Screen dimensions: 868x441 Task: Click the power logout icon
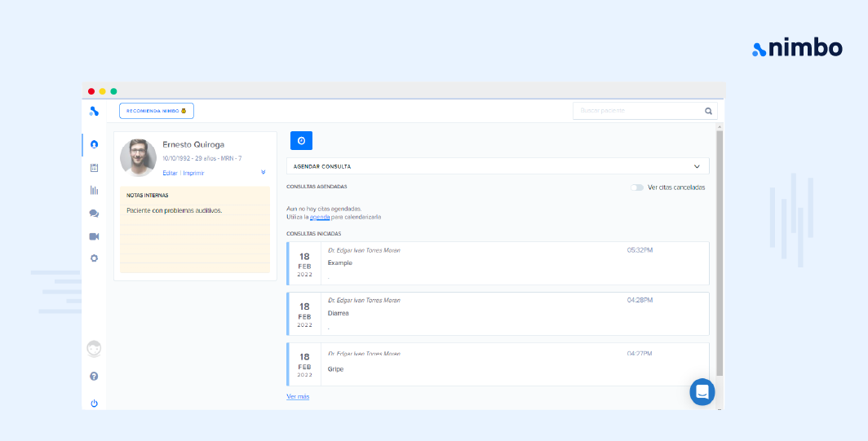click(94, 404)
